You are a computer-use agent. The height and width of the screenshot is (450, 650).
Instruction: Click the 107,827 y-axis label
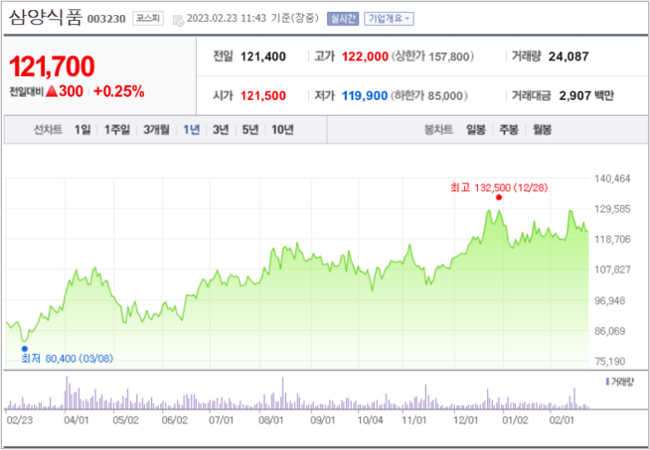pos(613,270)
